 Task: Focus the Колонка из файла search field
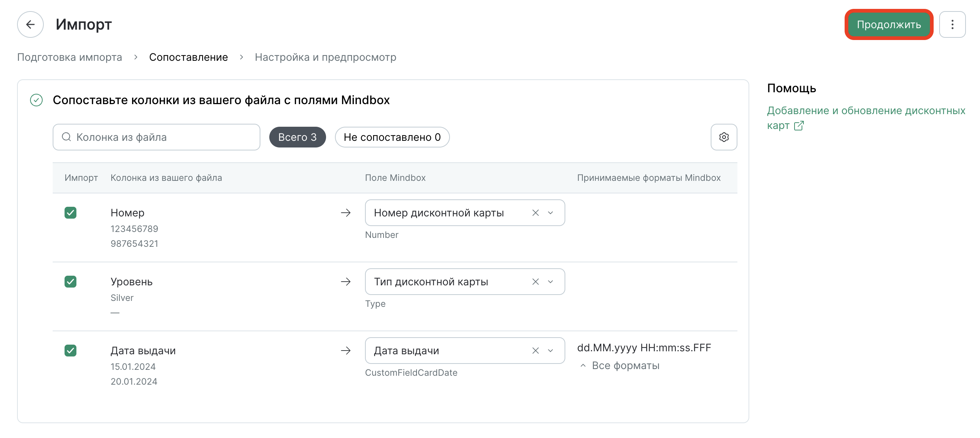click(157, 137)
